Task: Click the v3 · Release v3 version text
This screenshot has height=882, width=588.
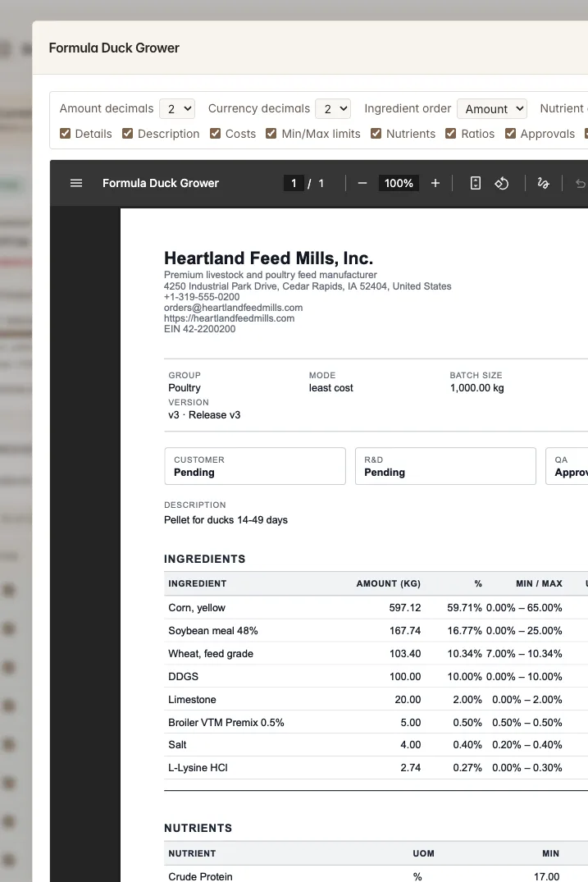Action: point(205,415)
